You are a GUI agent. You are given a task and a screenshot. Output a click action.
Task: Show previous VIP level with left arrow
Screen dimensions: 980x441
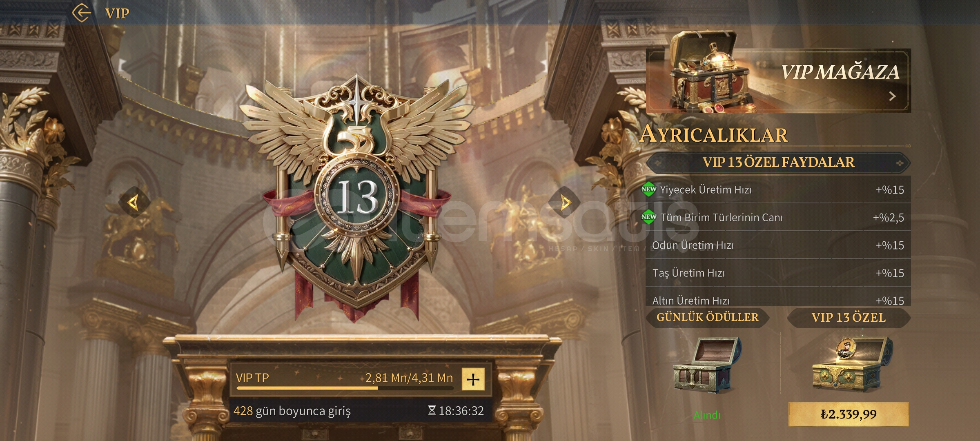tap(133, 202)
